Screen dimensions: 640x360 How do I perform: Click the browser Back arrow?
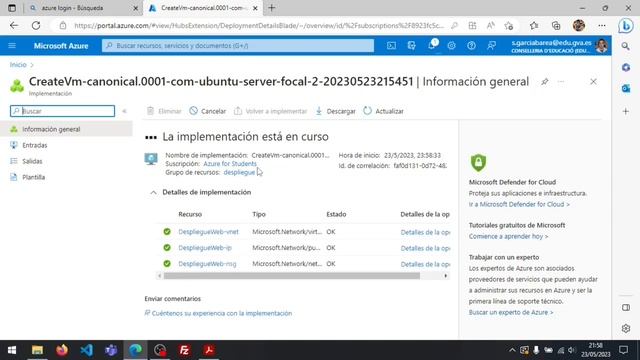14,25
